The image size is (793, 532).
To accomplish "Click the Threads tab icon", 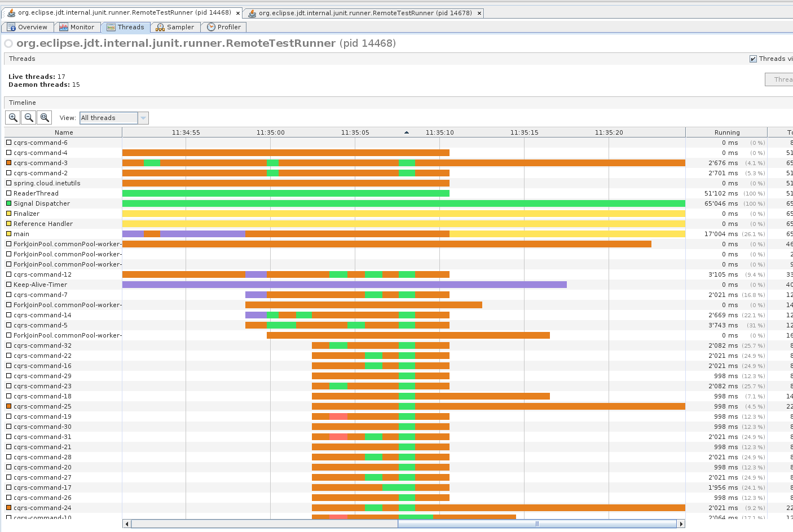I will [111, 26].
